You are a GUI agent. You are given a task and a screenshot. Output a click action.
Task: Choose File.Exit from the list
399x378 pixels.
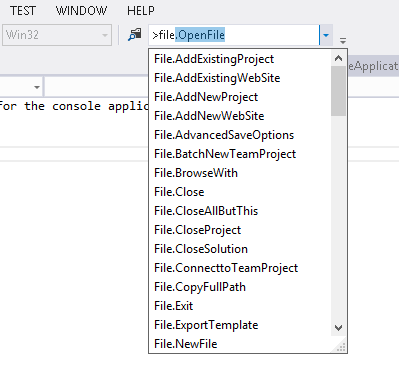click(x=240, y=306)
